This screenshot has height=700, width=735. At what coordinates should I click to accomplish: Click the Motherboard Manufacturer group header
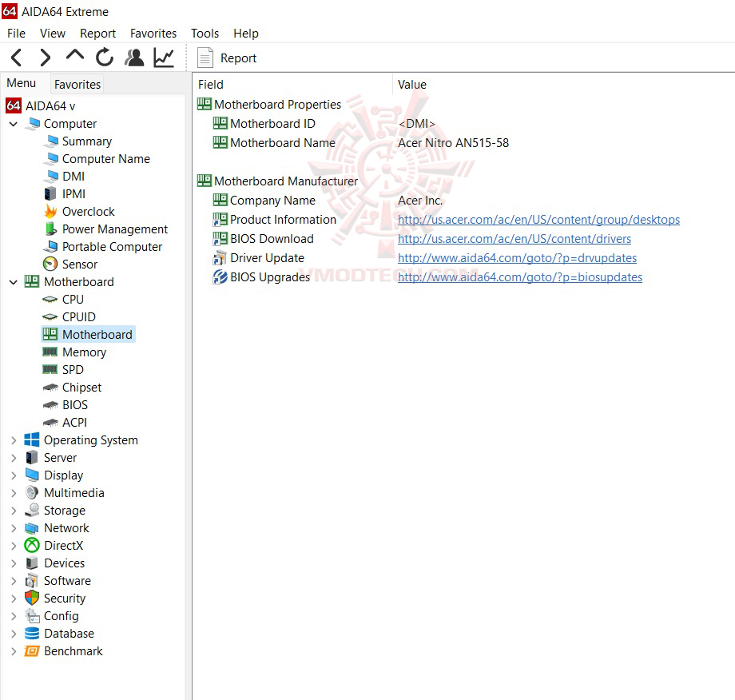[285, 181]
